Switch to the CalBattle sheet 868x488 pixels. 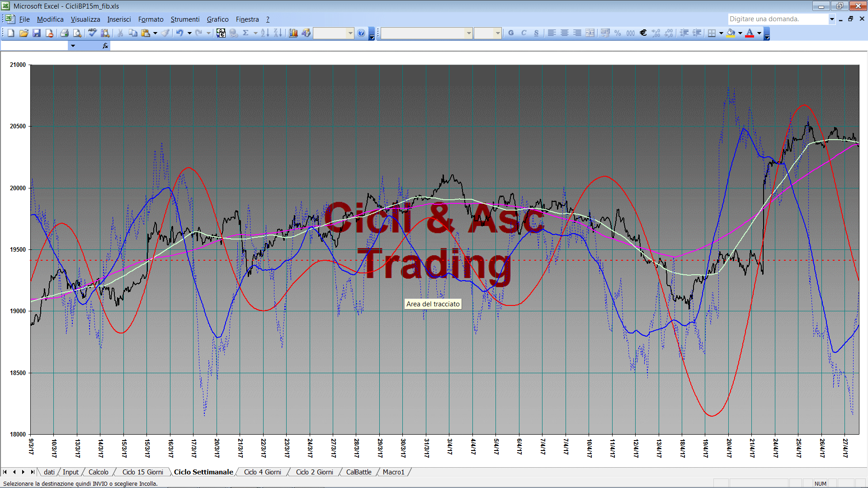359,472
